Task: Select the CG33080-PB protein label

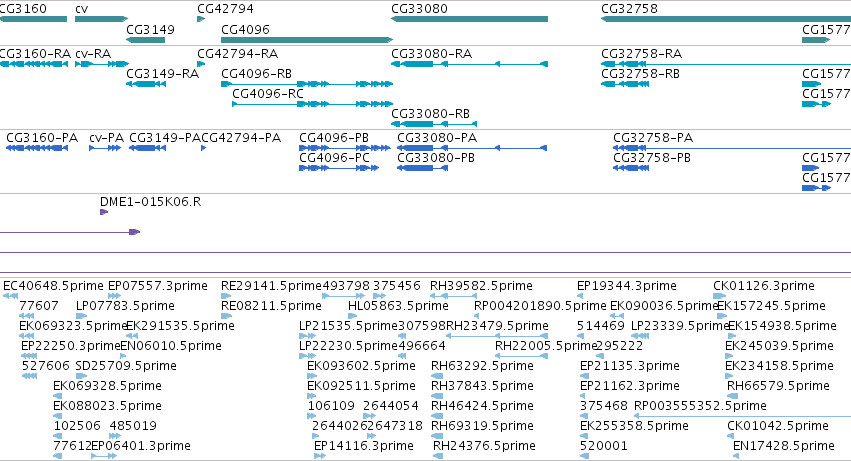Action: pyautogui.click(x=436, y=158)
